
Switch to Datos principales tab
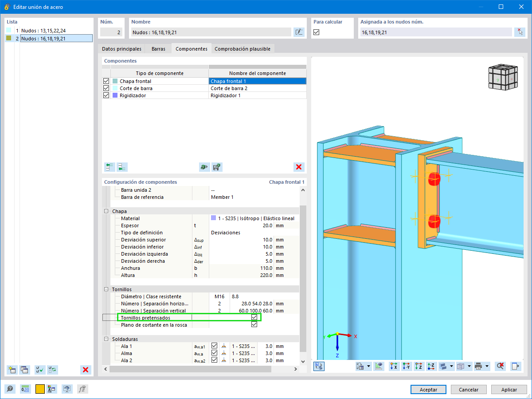click(121, 49)
